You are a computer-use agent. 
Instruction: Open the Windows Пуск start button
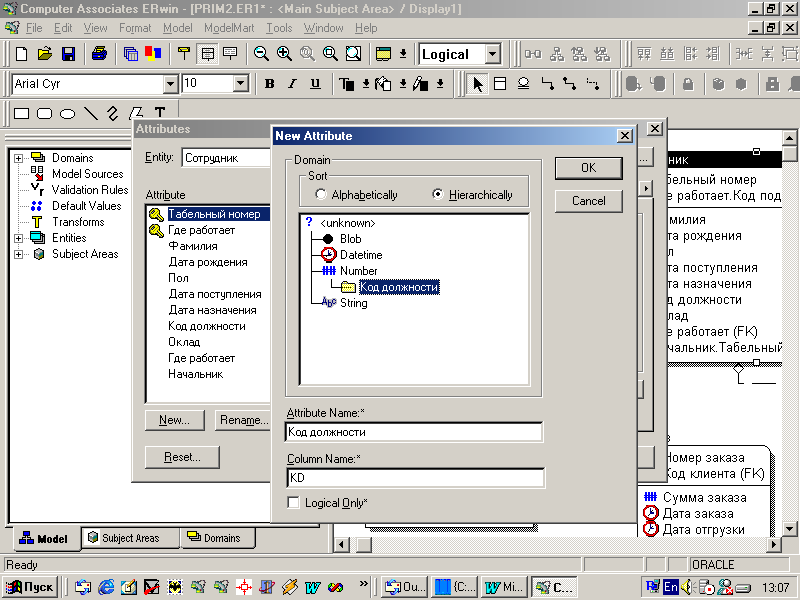point(32,587)
